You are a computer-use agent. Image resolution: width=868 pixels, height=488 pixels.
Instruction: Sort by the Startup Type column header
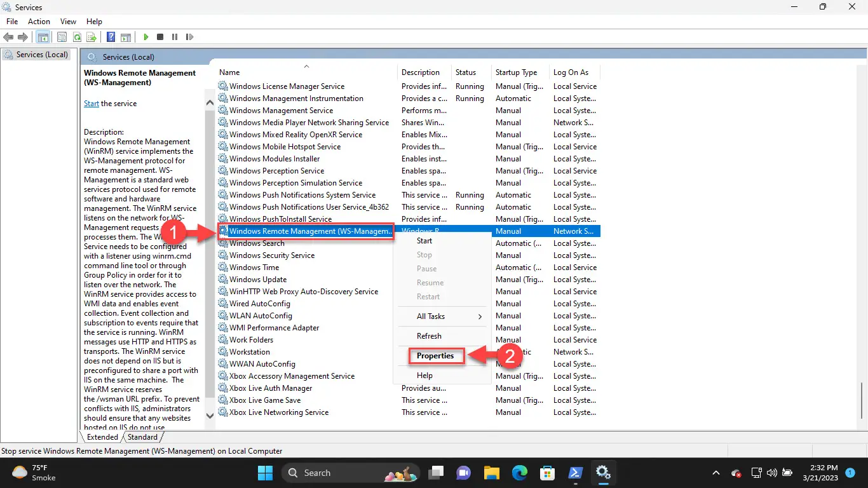click(521, 72)
